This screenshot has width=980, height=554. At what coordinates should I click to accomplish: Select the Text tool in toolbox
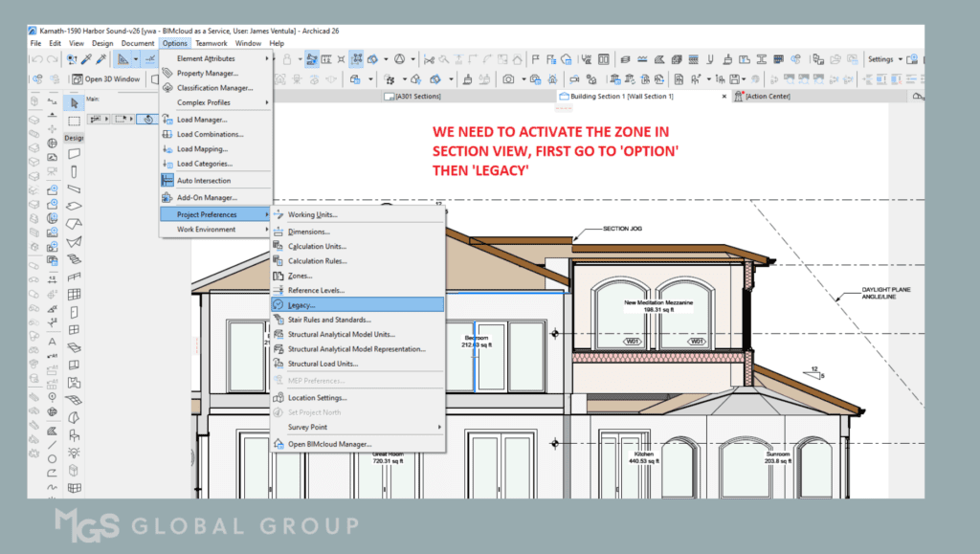51,341
